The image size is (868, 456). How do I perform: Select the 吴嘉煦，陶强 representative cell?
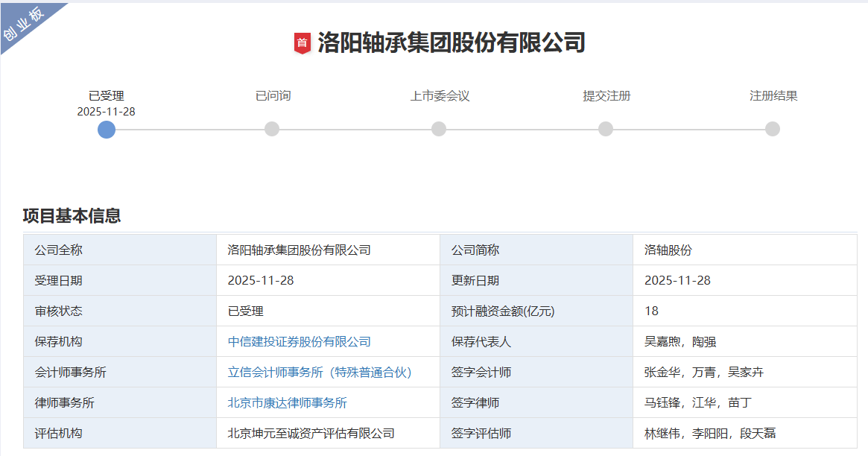coord(682,341)
